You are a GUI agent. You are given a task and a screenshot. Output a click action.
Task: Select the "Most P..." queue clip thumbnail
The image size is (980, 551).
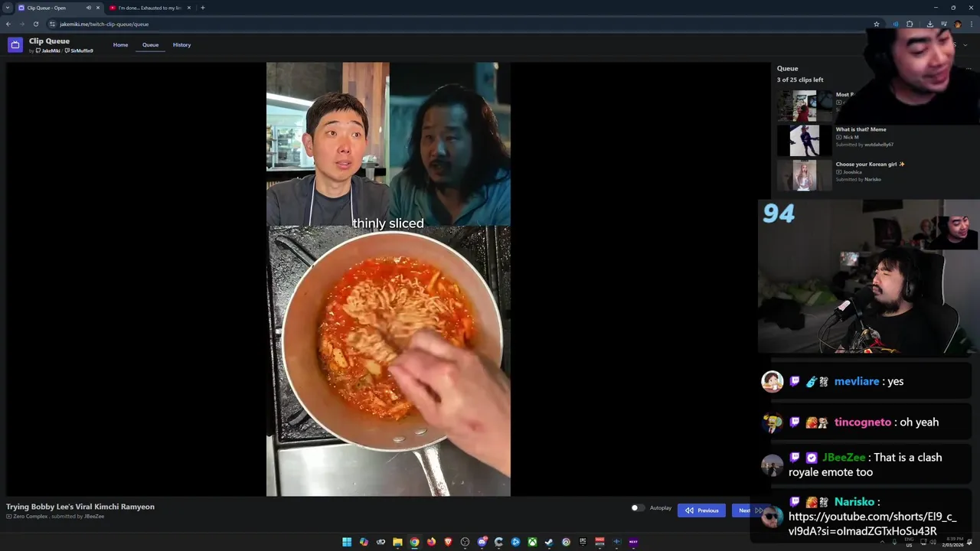point(805,106)
